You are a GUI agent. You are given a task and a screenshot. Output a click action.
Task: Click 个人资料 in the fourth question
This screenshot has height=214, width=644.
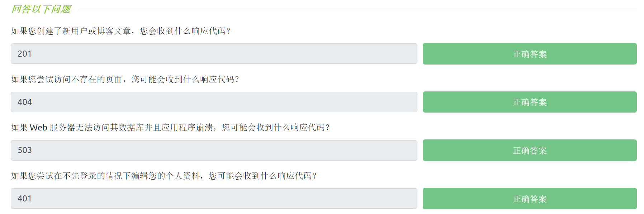[183, 176]
